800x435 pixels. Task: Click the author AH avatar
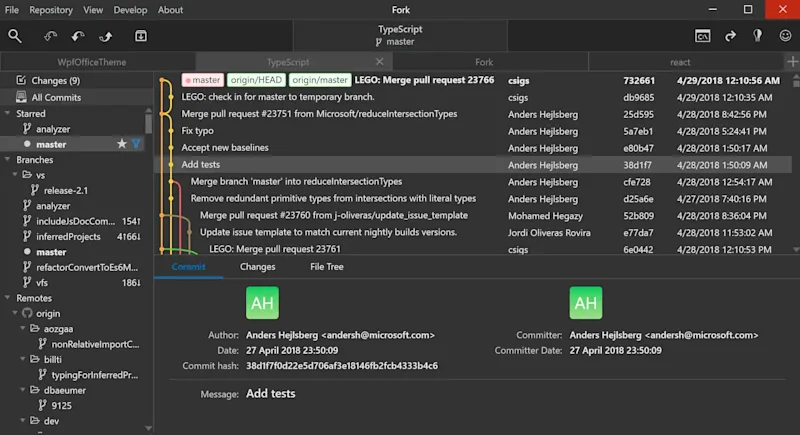262,303
